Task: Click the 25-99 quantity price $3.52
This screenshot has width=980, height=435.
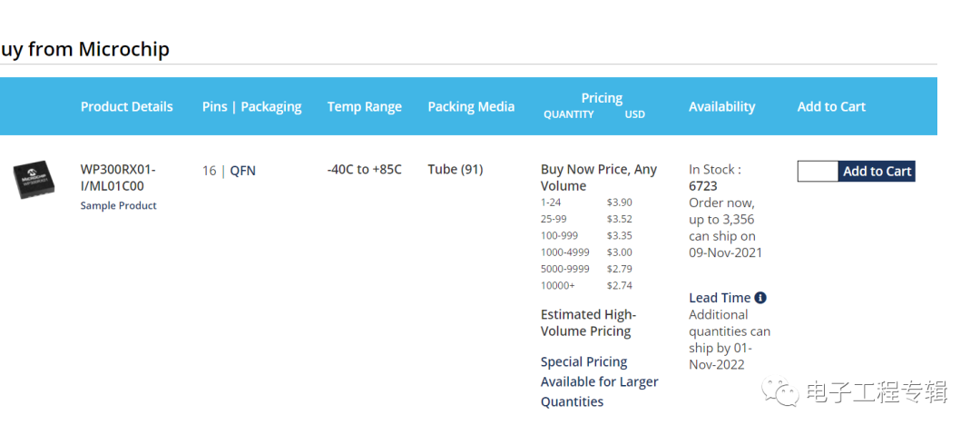Action: 620,219
